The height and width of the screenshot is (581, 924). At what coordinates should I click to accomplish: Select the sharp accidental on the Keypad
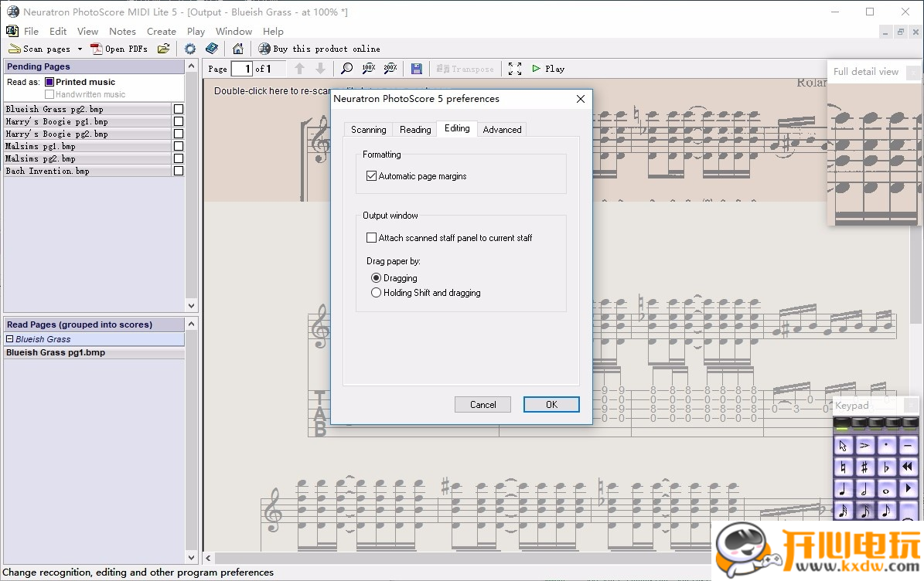pyautogui.click(x=864, y=467)
